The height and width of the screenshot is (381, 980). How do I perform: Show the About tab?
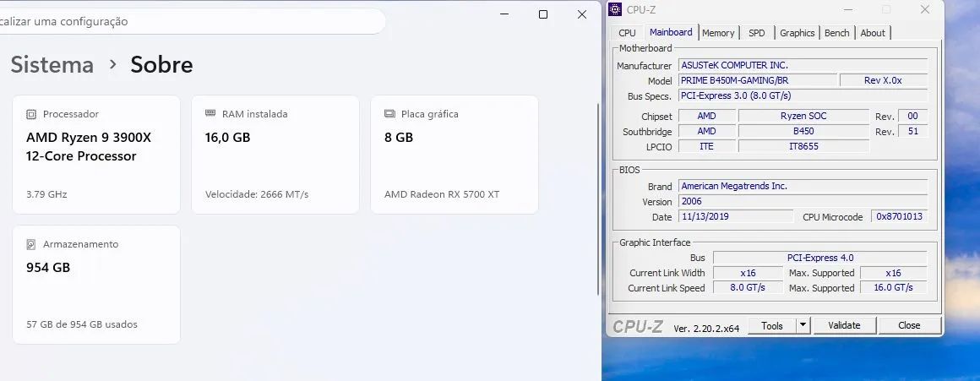coord(873,32)
